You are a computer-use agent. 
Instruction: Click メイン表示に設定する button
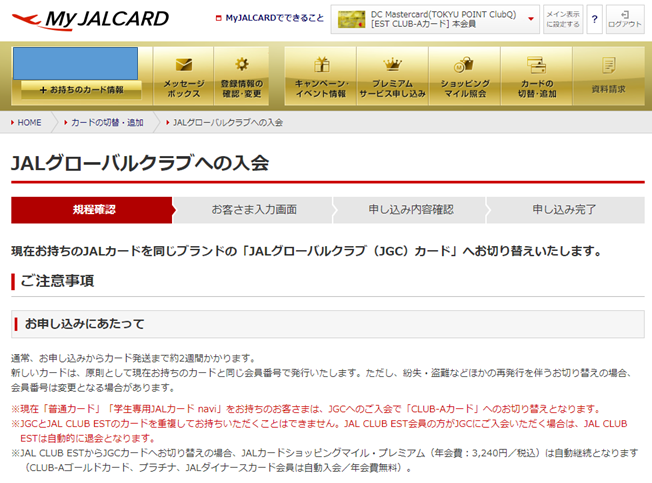tap(563, 19)
